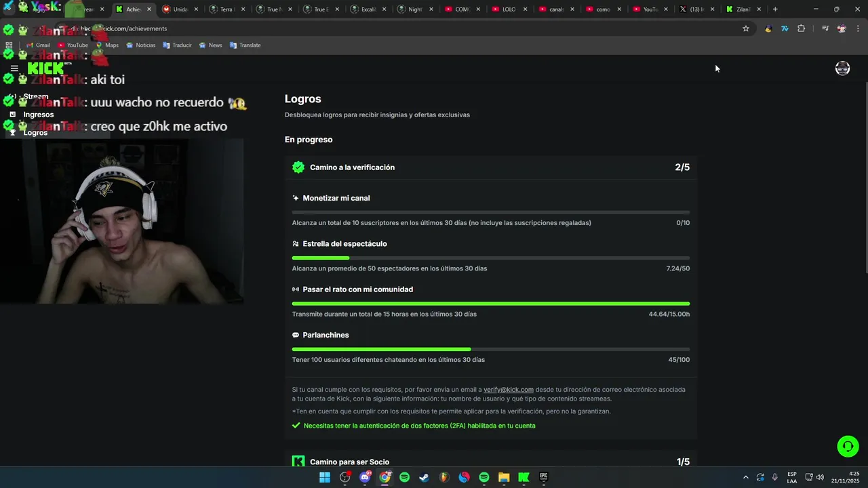Screen dimensions: 868x488
Task: Click the sync tray icon
Action: (760, 477)
